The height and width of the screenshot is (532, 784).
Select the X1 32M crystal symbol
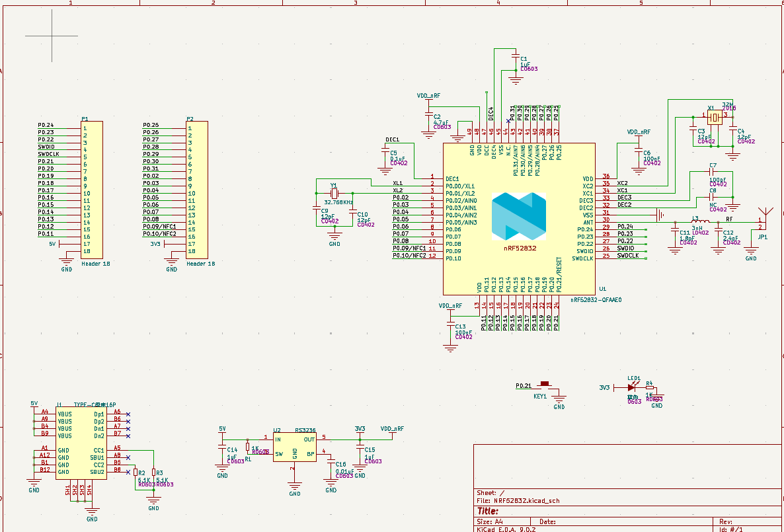click(715, 118)
